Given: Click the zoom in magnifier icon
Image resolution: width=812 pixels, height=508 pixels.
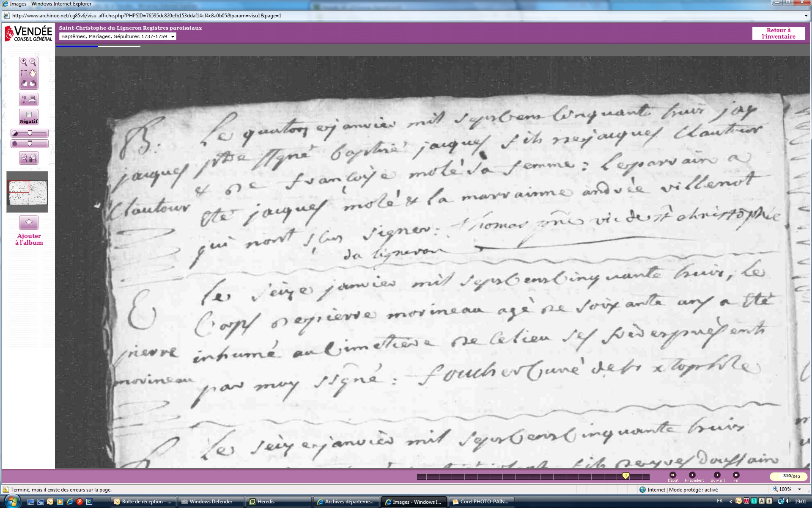Looking at the screenshot, I should coord(24,62).
